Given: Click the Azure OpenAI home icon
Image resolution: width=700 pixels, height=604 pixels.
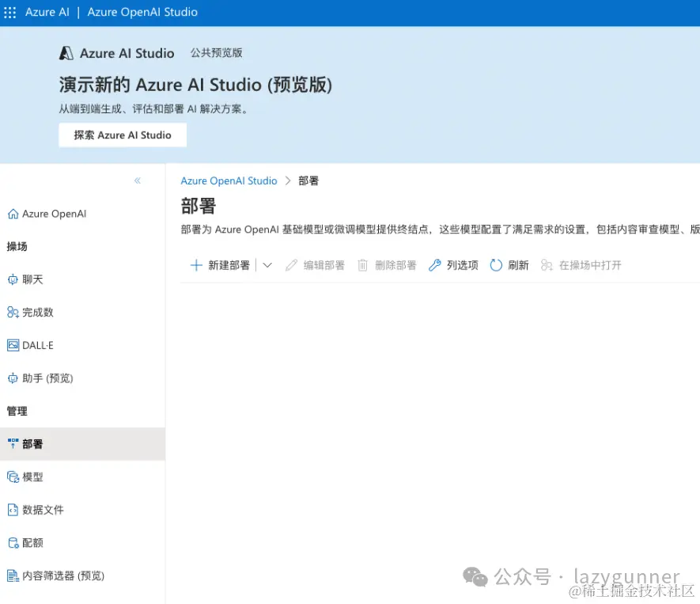Looking at the screenshot, I should (13, 214).
